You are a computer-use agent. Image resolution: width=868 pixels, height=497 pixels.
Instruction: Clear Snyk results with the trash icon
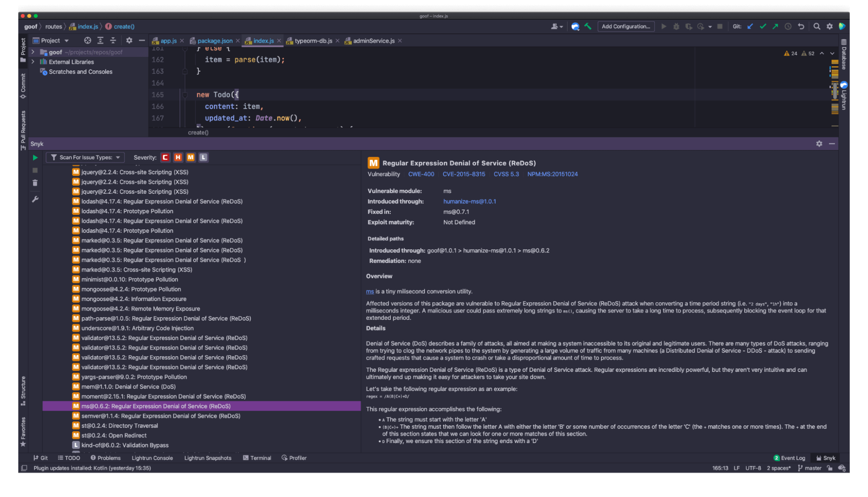click(35, 183)
